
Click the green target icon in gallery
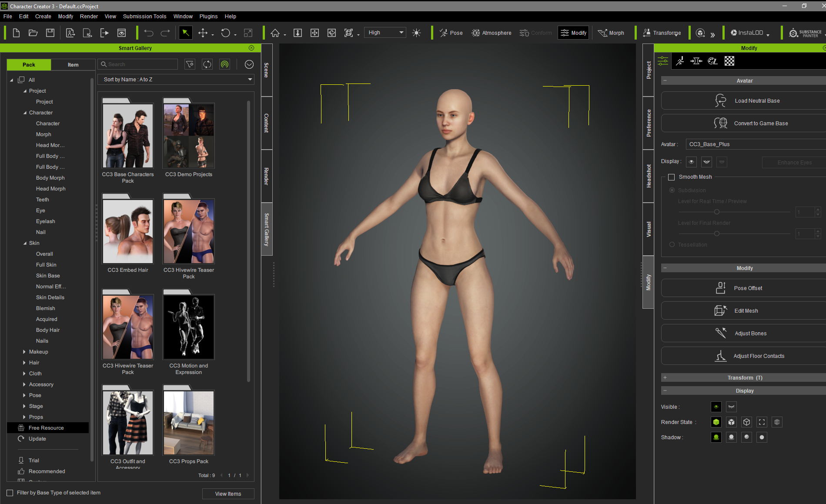(x=224, y=64)
